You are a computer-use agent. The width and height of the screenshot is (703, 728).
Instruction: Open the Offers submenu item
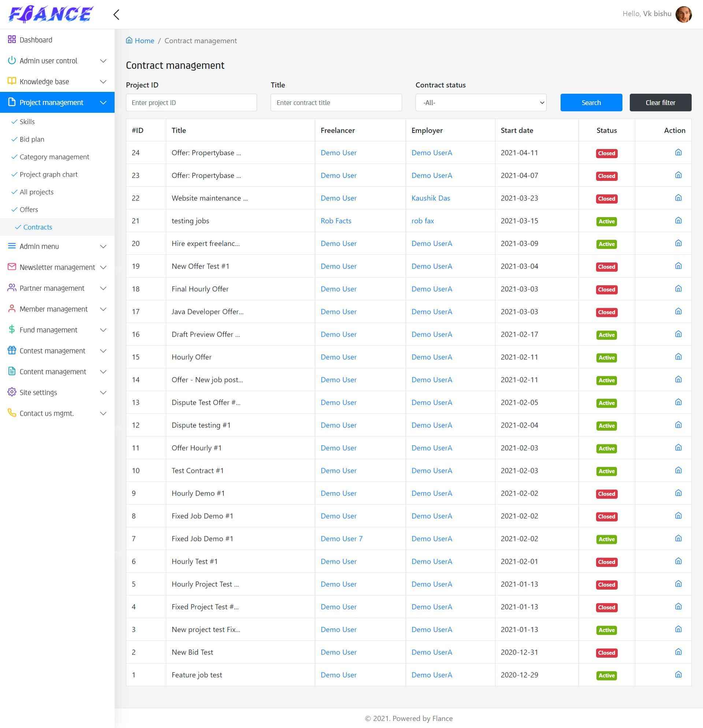pos(29,209)
